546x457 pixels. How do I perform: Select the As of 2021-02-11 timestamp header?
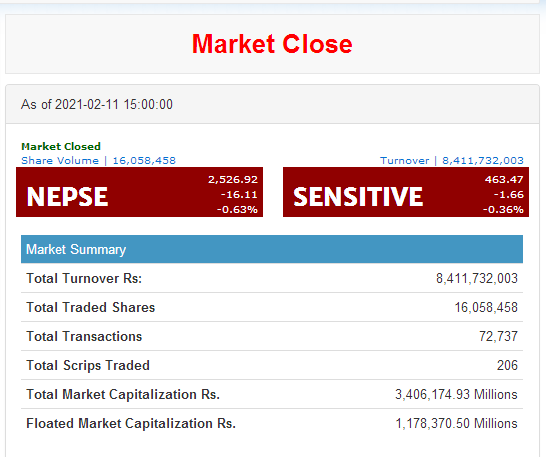pyautogui.click(x=97, y=104)
